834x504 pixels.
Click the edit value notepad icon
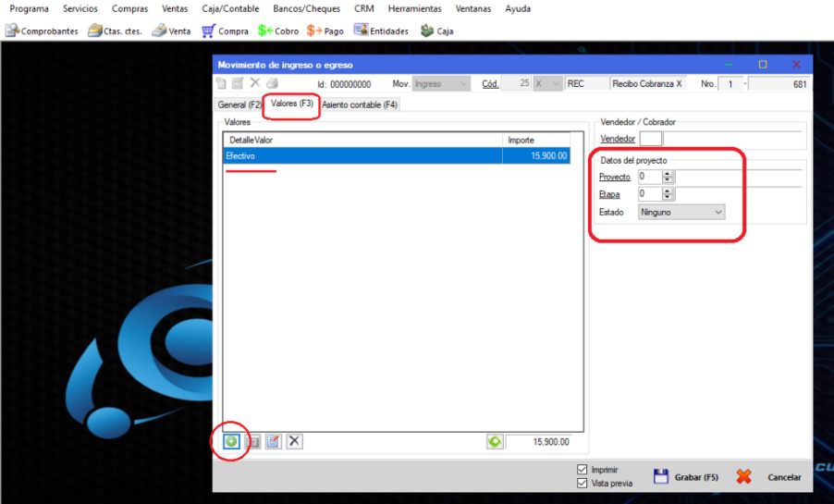[x=274, y=441]
